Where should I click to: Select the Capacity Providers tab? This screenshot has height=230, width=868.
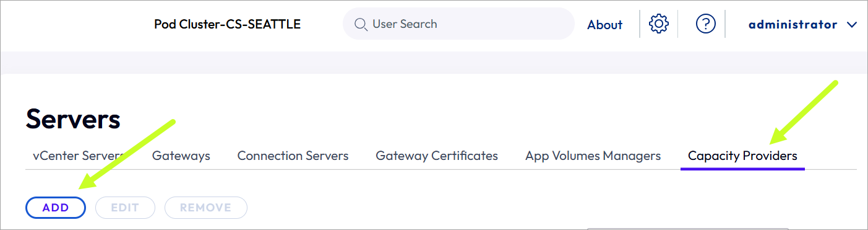[742, 156]
